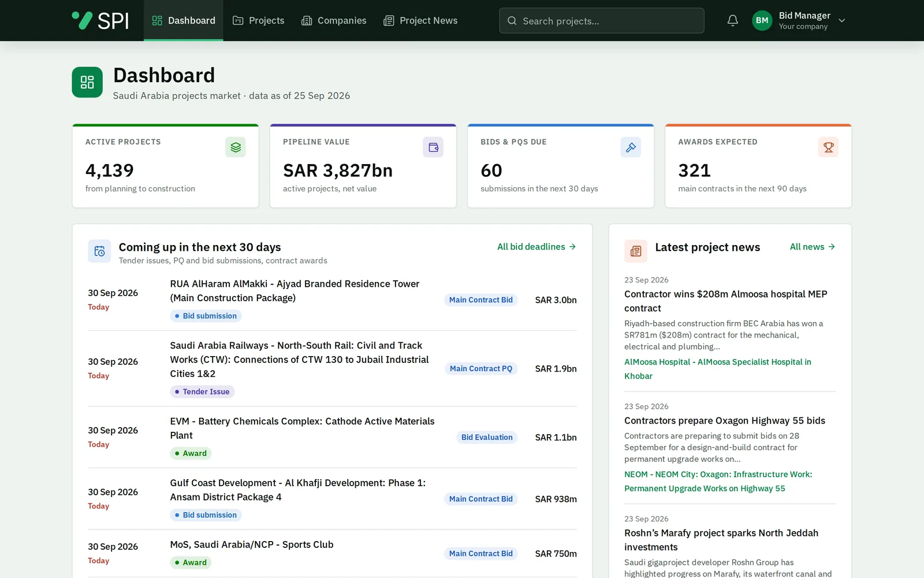Viewport: 924px width, 578px height.
Task: Open MoS Saudi Arabia/NCP Sports Club project
Action: pos(252,544)
